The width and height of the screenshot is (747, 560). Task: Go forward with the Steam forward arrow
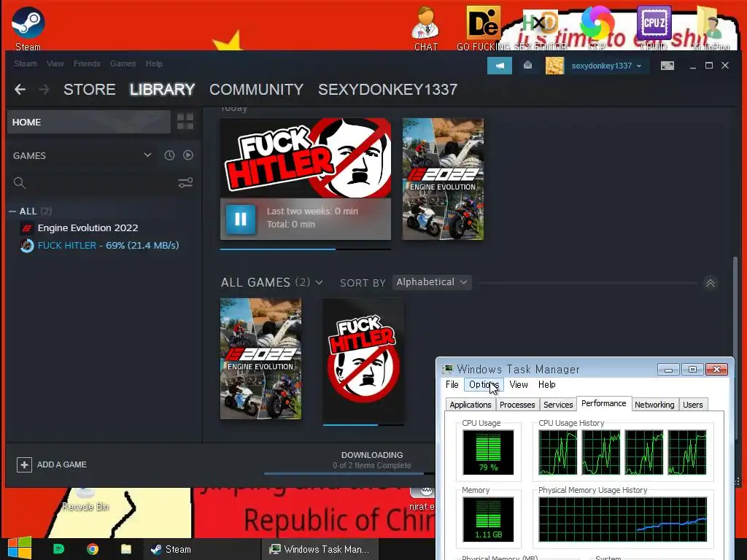coord(44,89)
